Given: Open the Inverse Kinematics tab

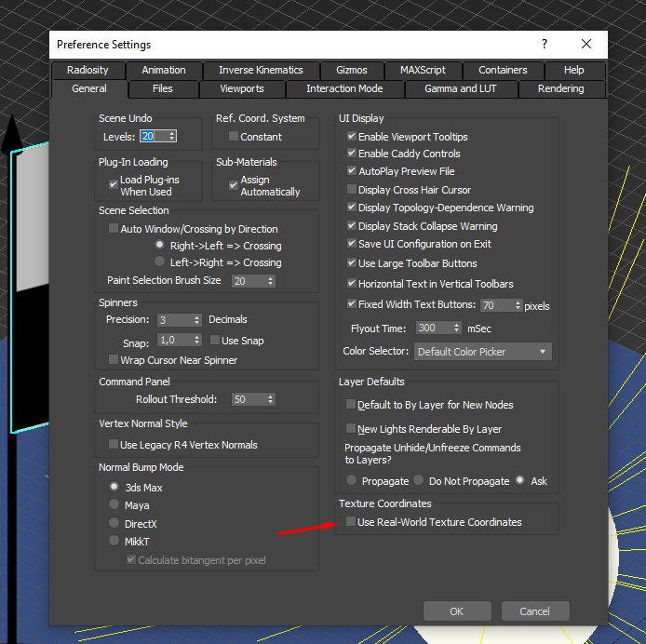Looking at the screenshot, I should (x=261, y=70).
